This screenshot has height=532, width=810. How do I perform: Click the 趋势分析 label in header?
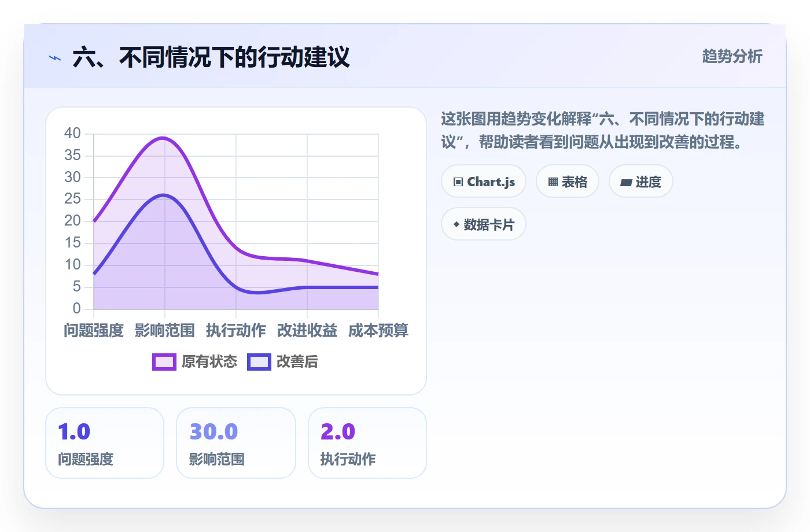[732, 57]
